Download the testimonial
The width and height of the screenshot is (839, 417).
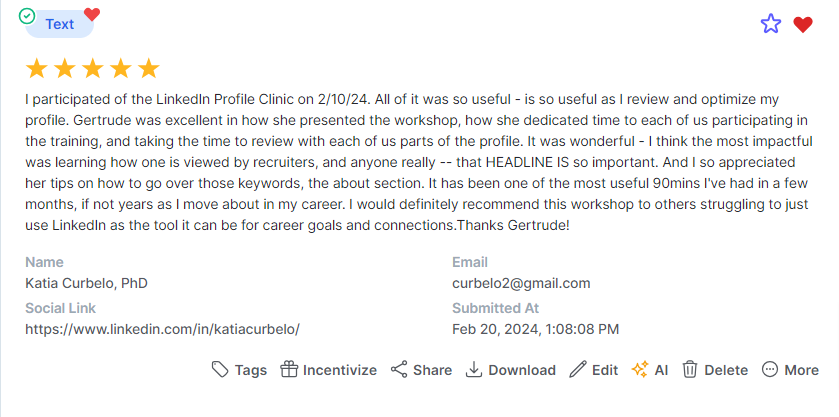[510, 370]
